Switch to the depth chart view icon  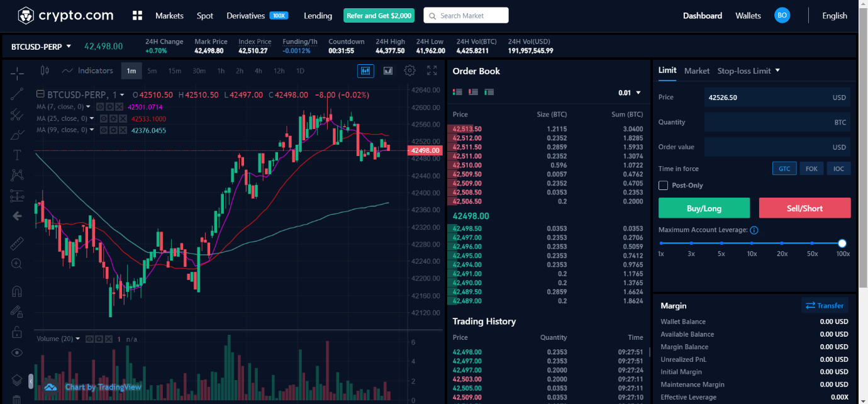coord(388,70)
